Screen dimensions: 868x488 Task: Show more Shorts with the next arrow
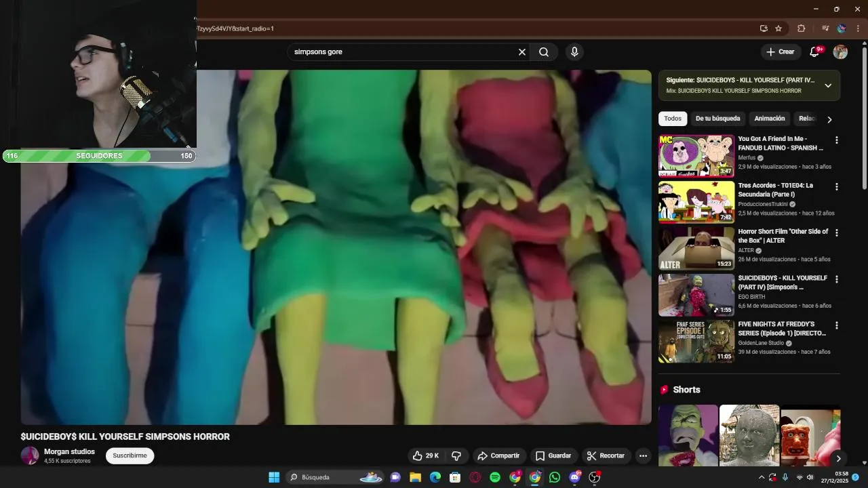point(838,459)
